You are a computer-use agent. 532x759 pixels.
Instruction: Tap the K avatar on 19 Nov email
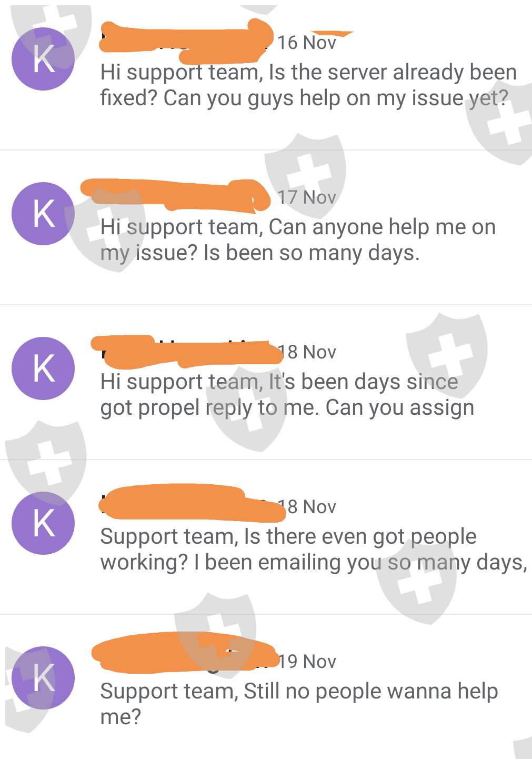[x=43, y=678]
